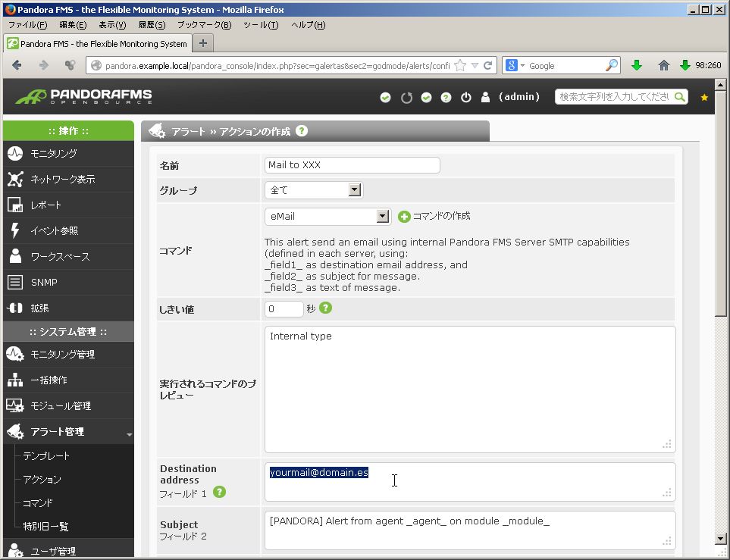Image resolution: width=730 pixels, height=560 pixels.
Task: Open the user profile icon in header
Action: 485,97
